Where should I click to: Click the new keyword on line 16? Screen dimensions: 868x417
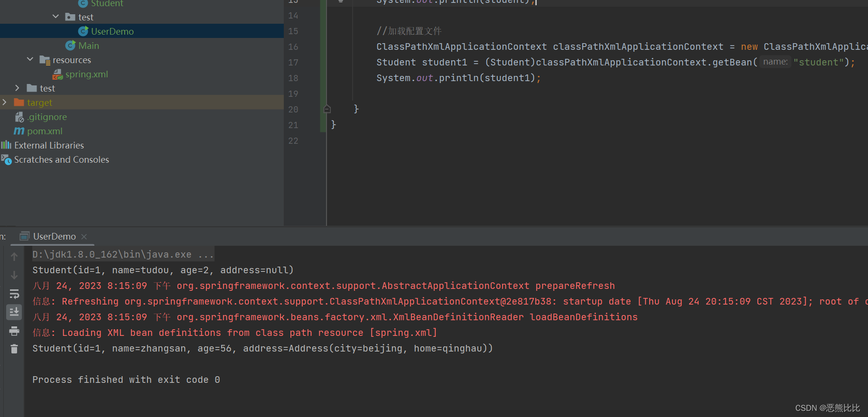(749, 46)
